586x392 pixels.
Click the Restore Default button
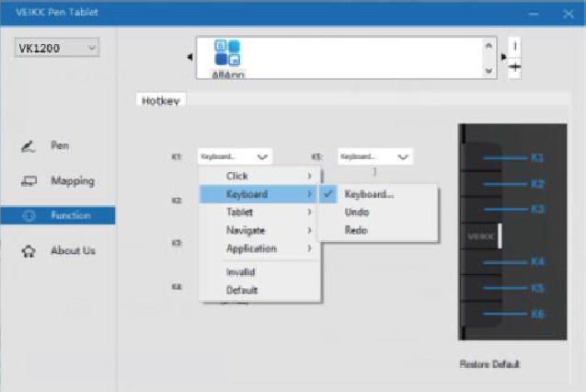[489, 364]
